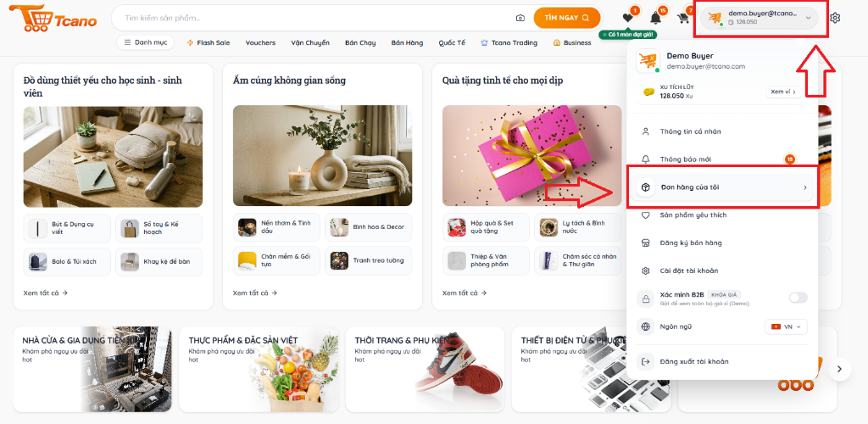Open Thiệp & Văn phòng phẩm category
Screen dimensions: 868x424
coord(486,260)
